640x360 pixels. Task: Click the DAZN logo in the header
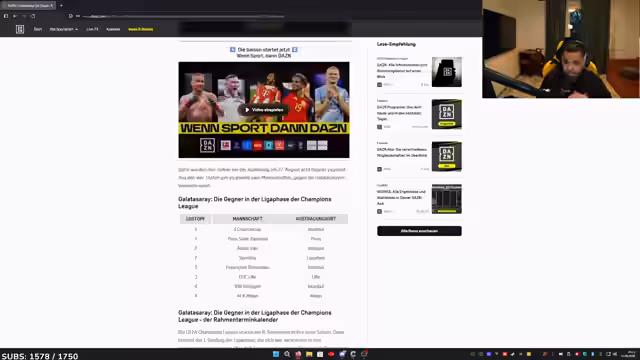point(20,29)
